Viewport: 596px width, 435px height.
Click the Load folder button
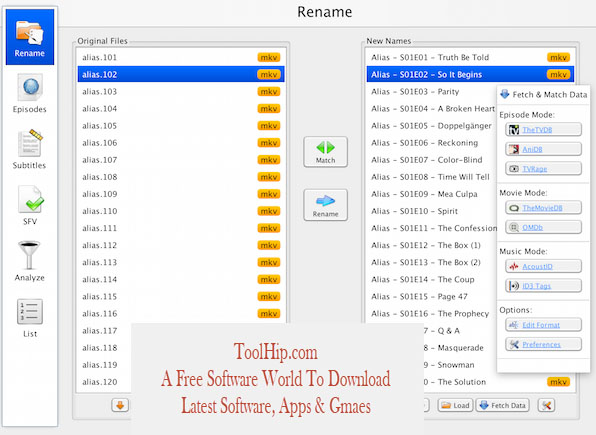coord(455,405)
